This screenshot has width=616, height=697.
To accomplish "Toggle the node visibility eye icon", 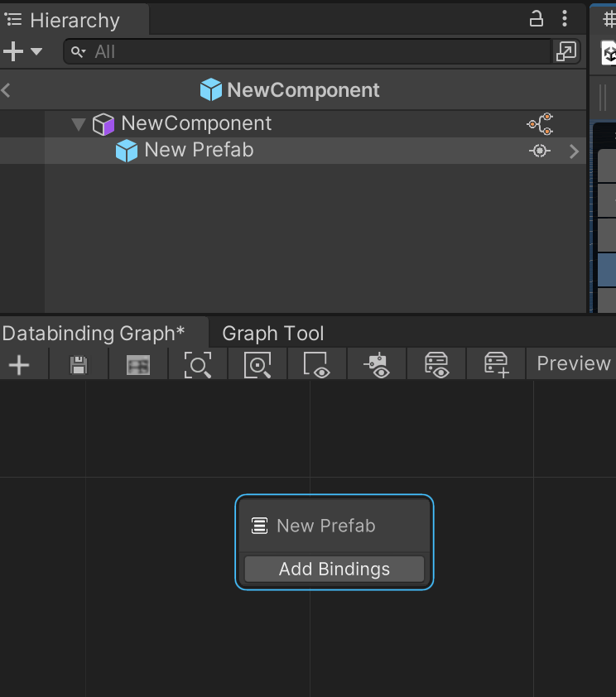I will coord(377,365).
